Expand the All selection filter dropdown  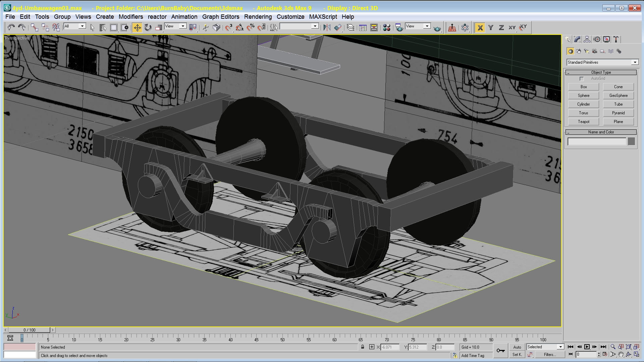point(82,26)
